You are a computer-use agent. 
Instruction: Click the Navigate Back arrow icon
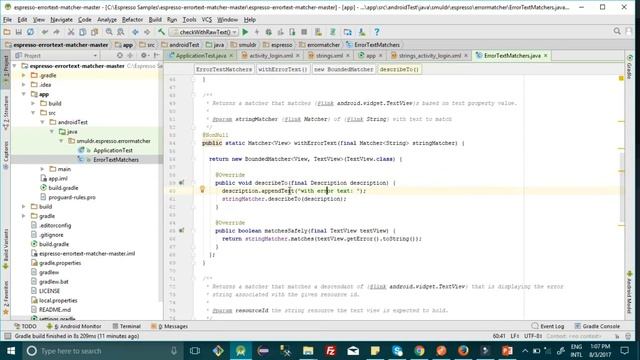click(x=135, y=32)
